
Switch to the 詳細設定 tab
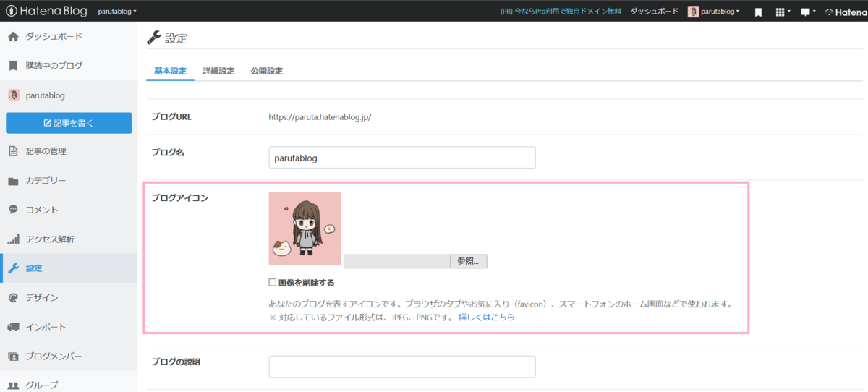[218, 71]
